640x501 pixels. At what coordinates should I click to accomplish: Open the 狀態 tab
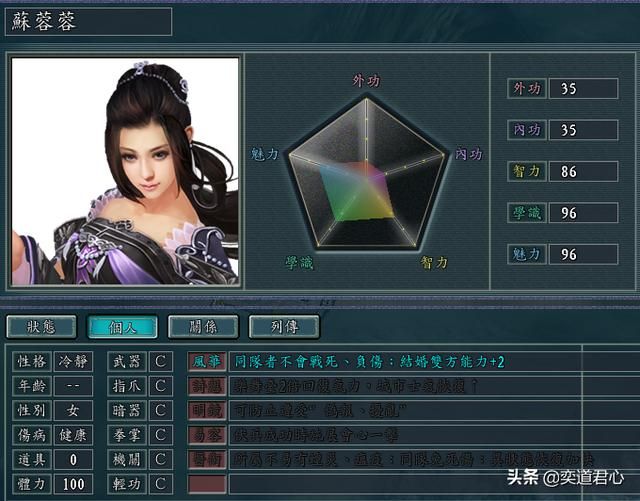coord(41,327)
